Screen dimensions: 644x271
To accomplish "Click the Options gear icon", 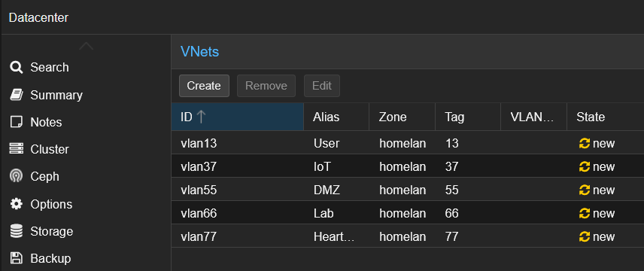I will (x=17, y=204).
